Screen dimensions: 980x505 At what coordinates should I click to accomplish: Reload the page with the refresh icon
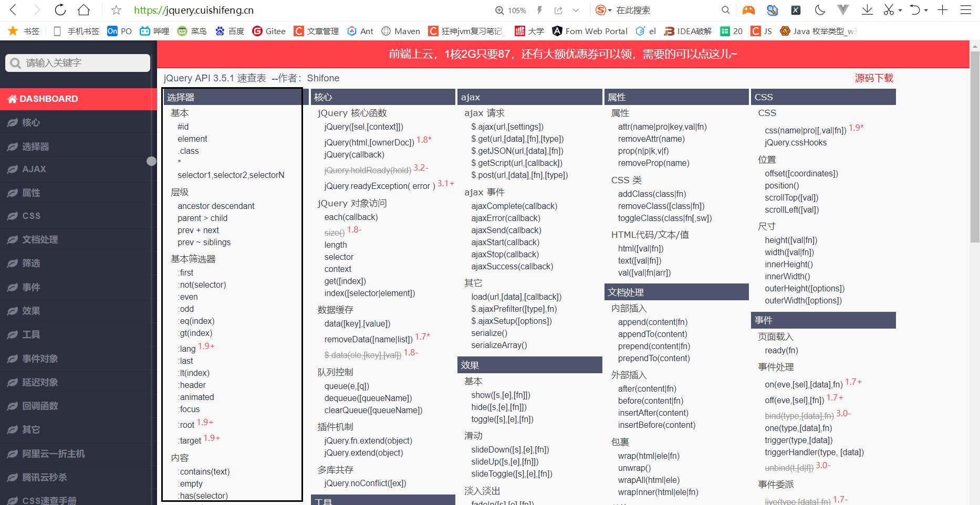pos(60,10)
